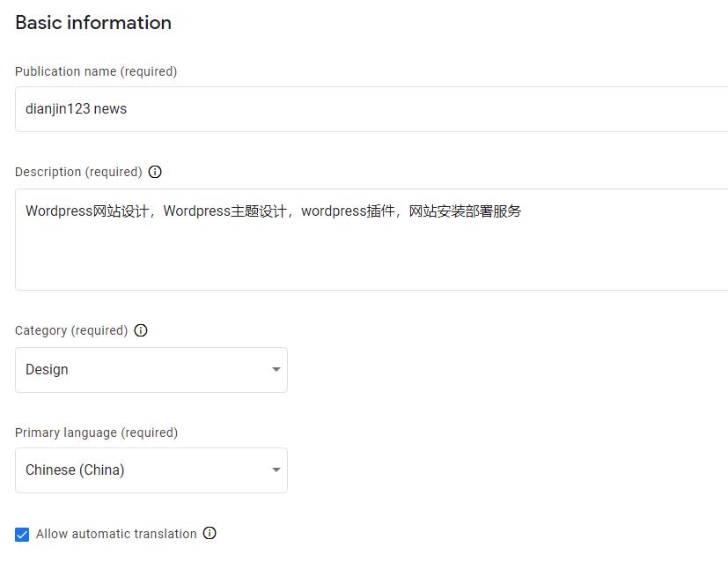The height and width of the screenshot is (562, 728).
Task: Click the Primary language (required) label
Action: coord(97,433)
